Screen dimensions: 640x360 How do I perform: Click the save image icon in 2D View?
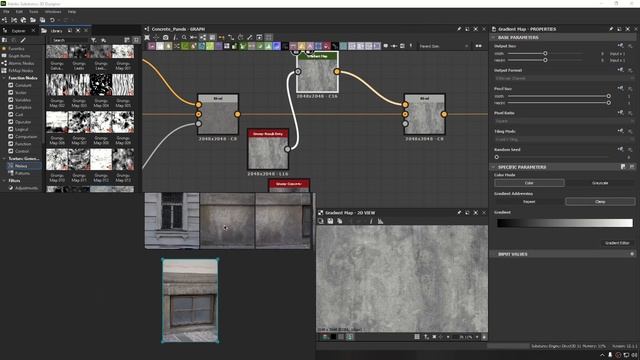330,221
